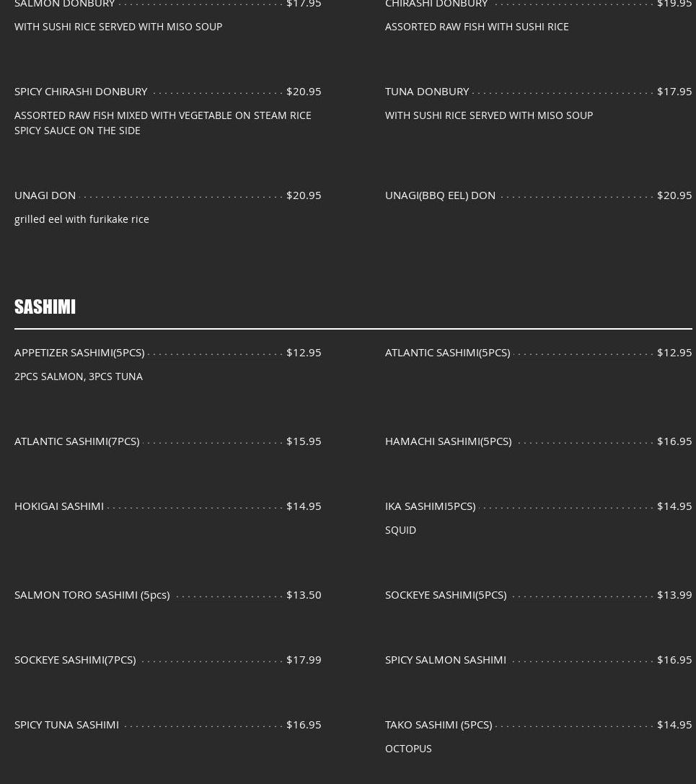Select Spicy Chirashi Donbury menu item

pyautogui.click(x=81, y=92)
